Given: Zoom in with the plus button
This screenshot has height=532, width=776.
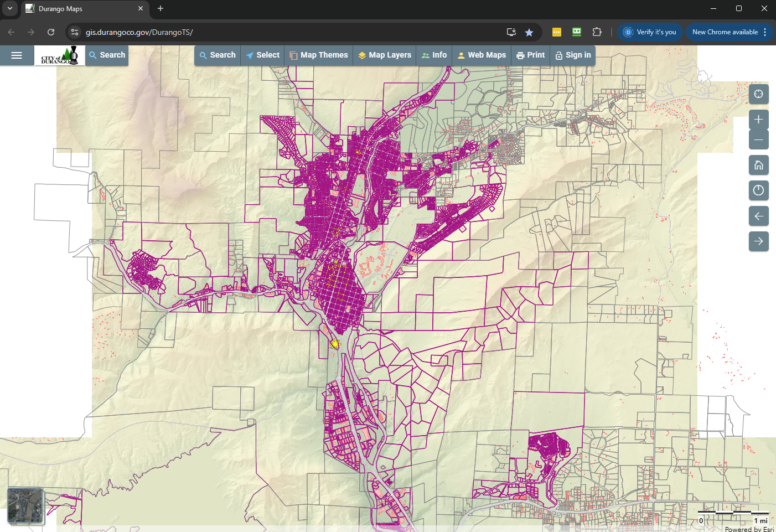Looking at the screenshot, I should pyautogui.click(x=758, y=120).
